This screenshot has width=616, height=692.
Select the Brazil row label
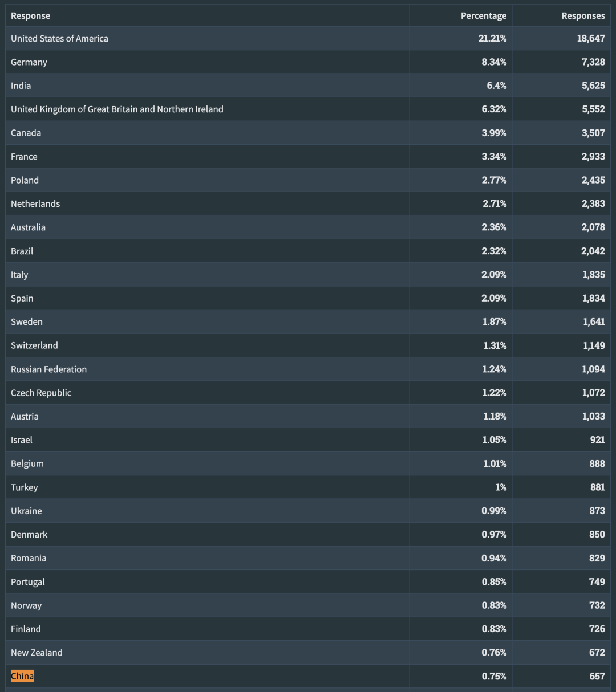click(x=22, y=251)
